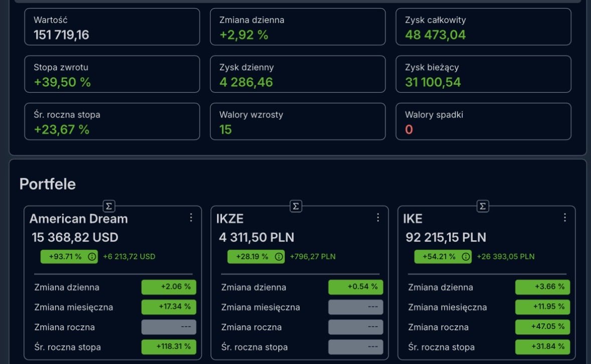This screenshot has width=591, height=364.
Task: Click the Portfele section heading
Action: 48,184
